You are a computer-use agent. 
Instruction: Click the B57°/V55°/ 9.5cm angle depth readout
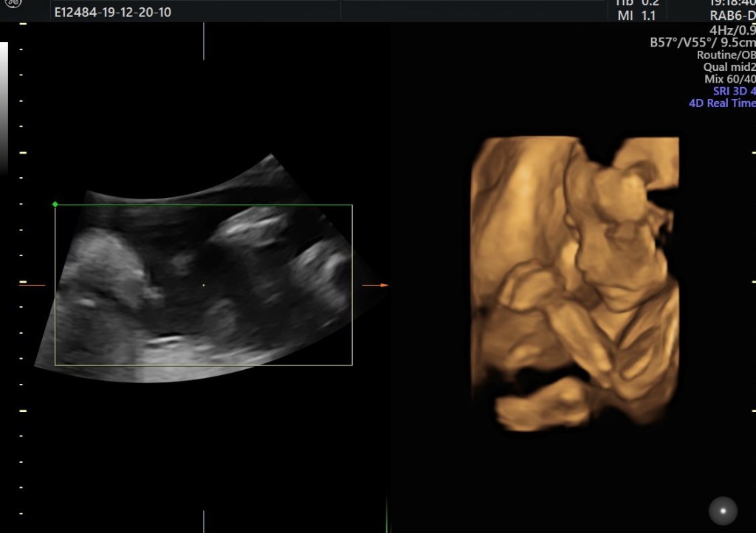(702, 43)
